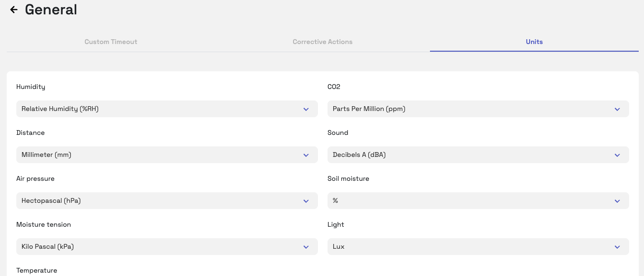Click the chevron in Kilo Pascal field

(x=306, y=247)
